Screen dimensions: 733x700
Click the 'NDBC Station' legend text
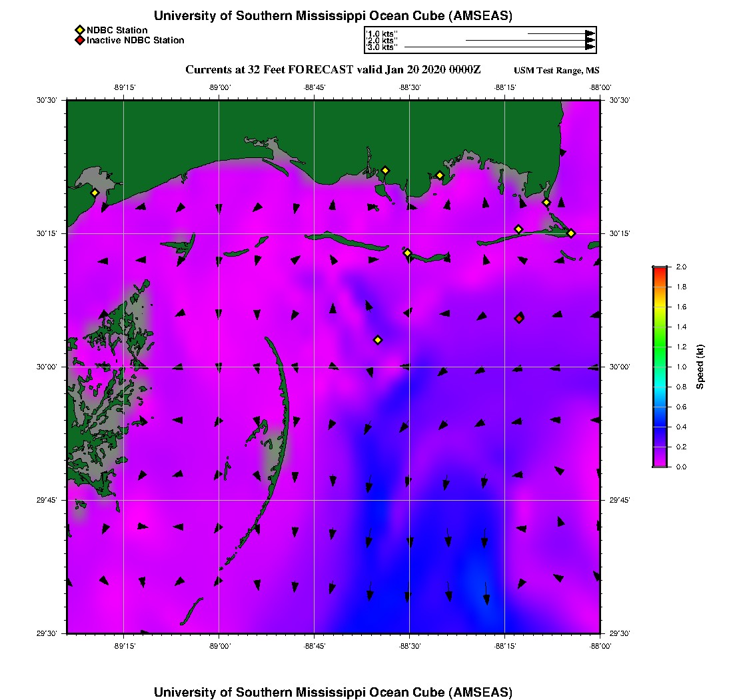117,30
